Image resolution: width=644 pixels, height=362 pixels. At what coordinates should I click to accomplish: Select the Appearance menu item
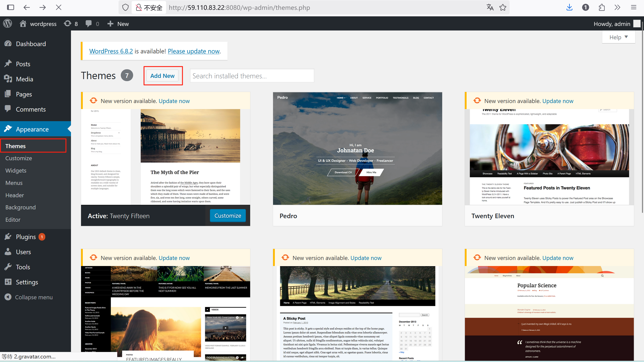click(35, 129)
